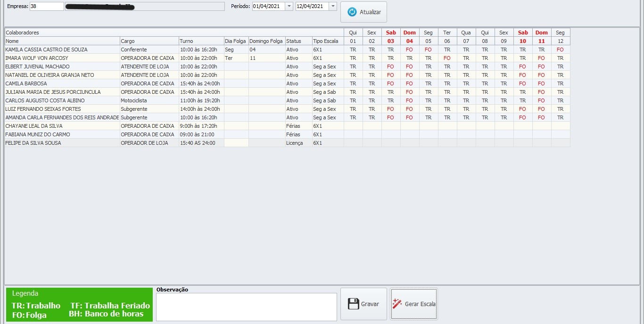Click the Cargo column header
The width and height of the screenshot is (644, 324).
(149, 41)
